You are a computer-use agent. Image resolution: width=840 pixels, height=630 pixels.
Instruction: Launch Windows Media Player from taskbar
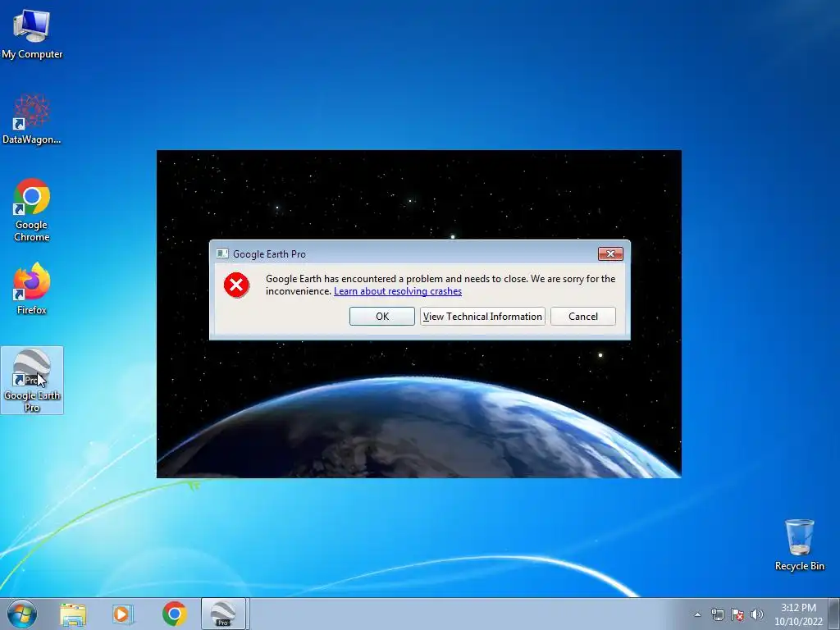123,614
